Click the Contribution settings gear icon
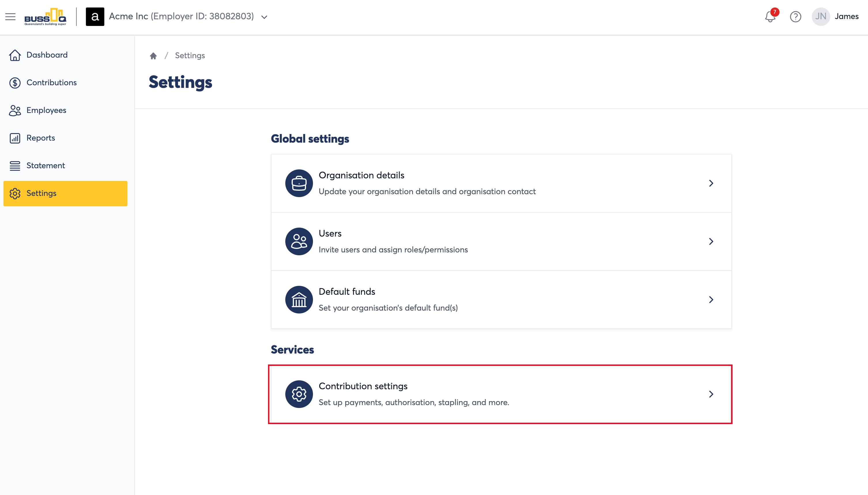The height and width of the screenshot is (495, 868). (x=299, y=394)
